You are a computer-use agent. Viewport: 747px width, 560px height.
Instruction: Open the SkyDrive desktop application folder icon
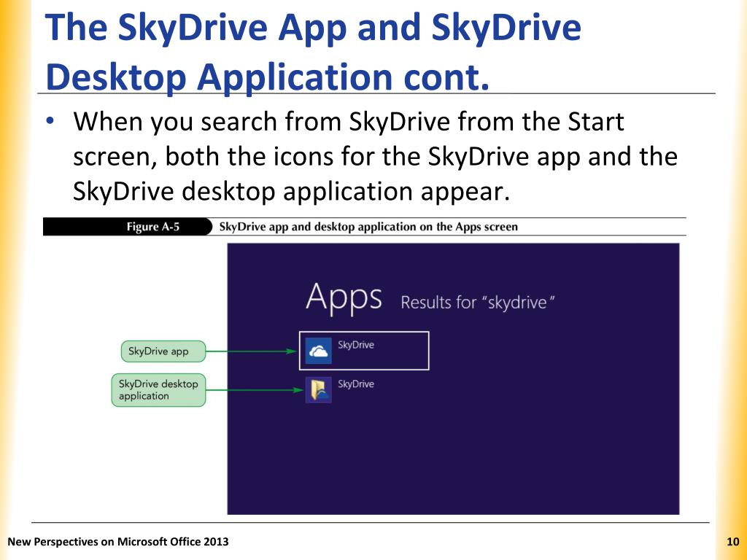318,389
